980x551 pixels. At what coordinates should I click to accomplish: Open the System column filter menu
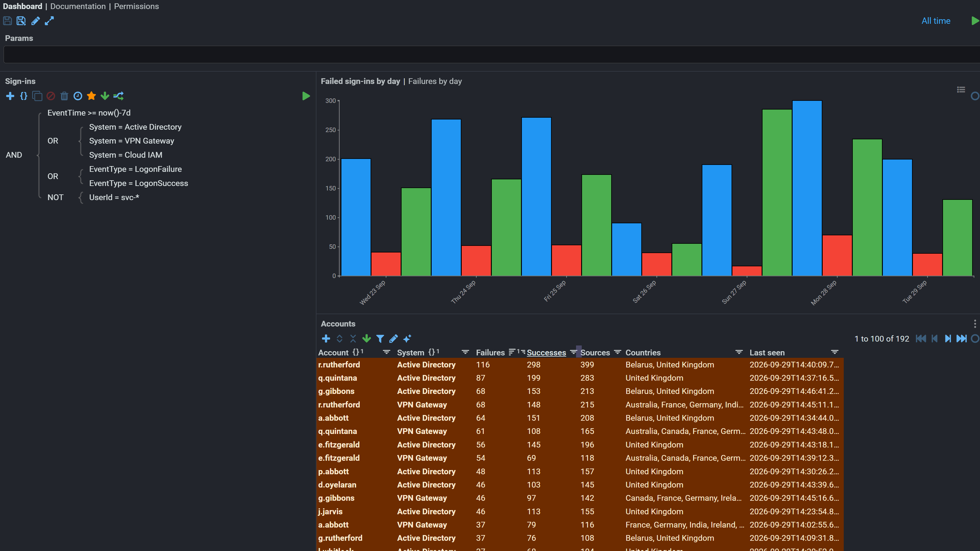pos(465,352)
